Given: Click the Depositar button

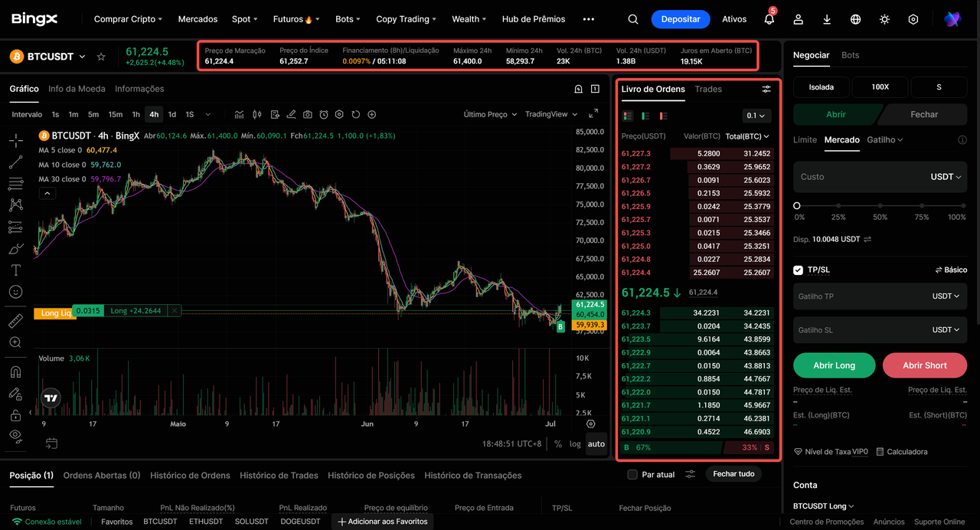Looking at the screenshot, I should coord(681,19).
